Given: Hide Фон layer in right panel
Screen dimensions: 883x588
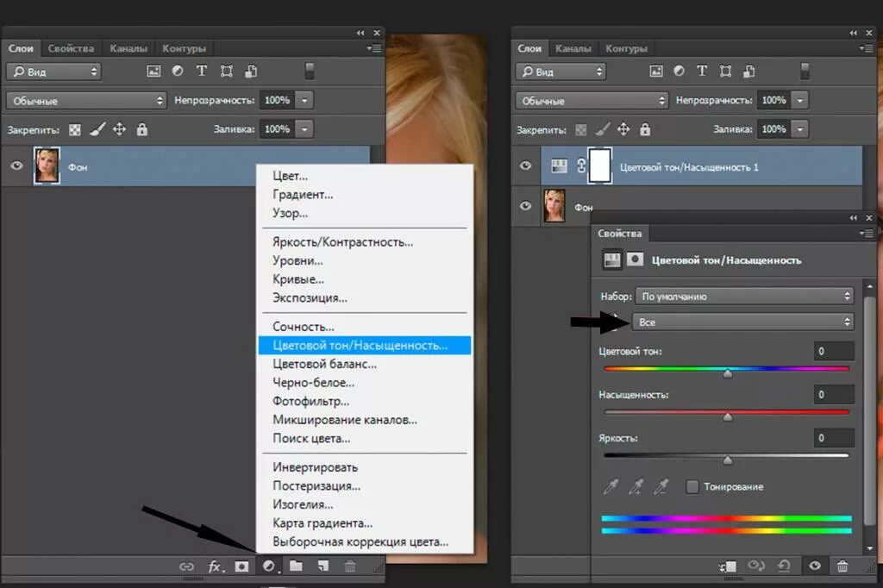Looking at the screenshot, I should (x=525, y=205).
